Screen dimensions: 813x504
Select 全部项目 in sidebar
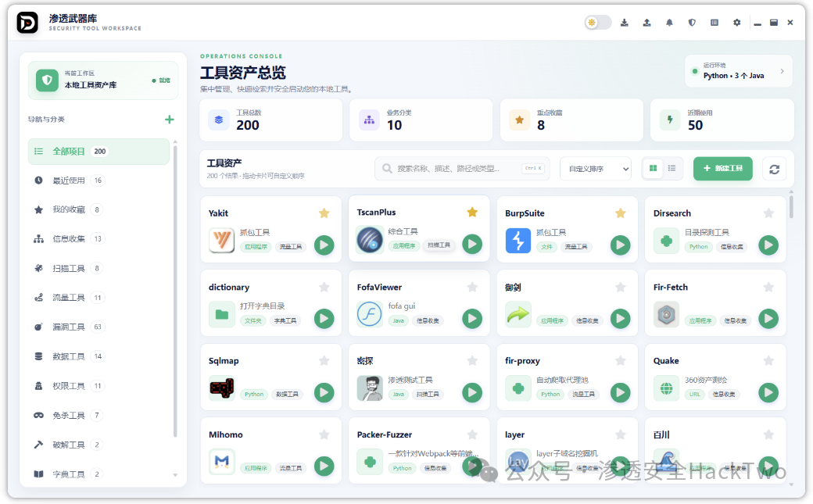click(98, 152)
